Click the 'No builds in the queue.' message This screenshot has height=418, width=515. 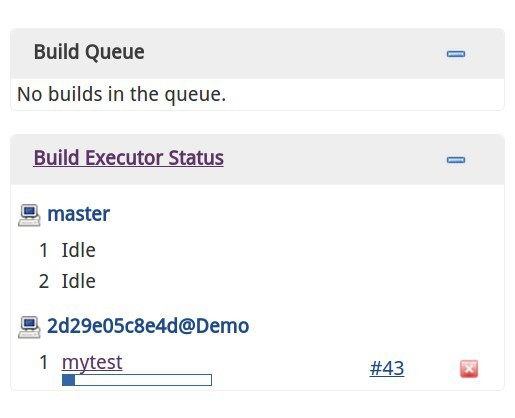click(122, 94)
